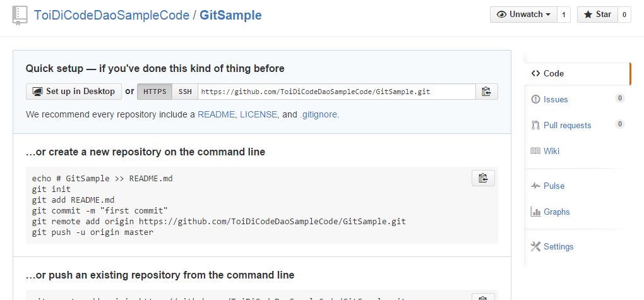The image size is (644, 300).
Task: Click the Pulse activity icon
Action: click(535, 186)
